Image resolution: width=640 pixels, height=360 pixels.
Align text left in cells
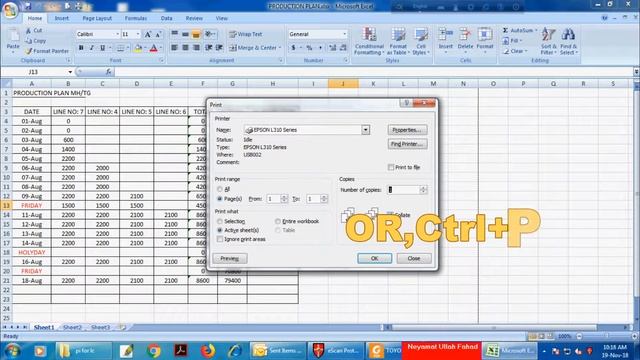click(174, 48)
